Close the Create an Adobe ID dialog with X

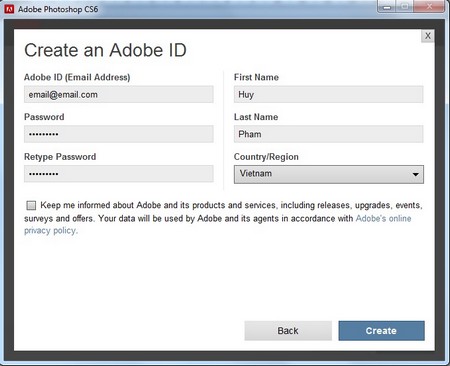tap(428, 36)
